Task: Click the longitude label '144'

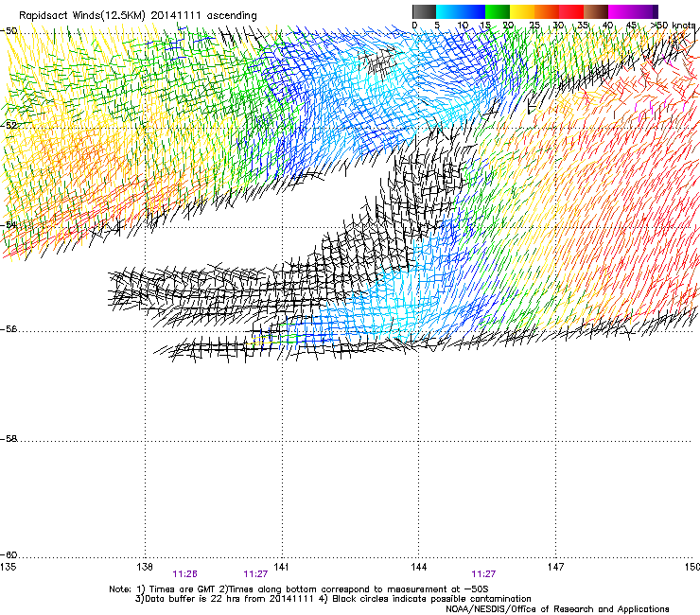Action: point(419,567)
